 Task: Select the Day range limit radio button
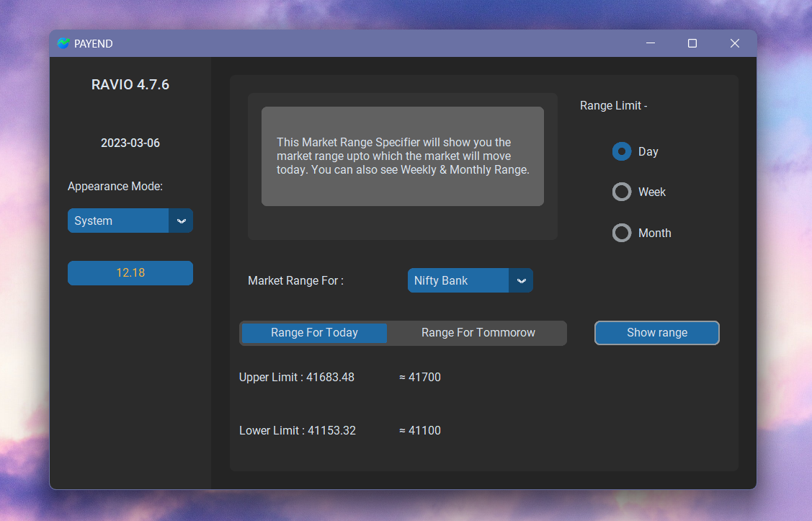pyautogui.click(x=621, y=152)
